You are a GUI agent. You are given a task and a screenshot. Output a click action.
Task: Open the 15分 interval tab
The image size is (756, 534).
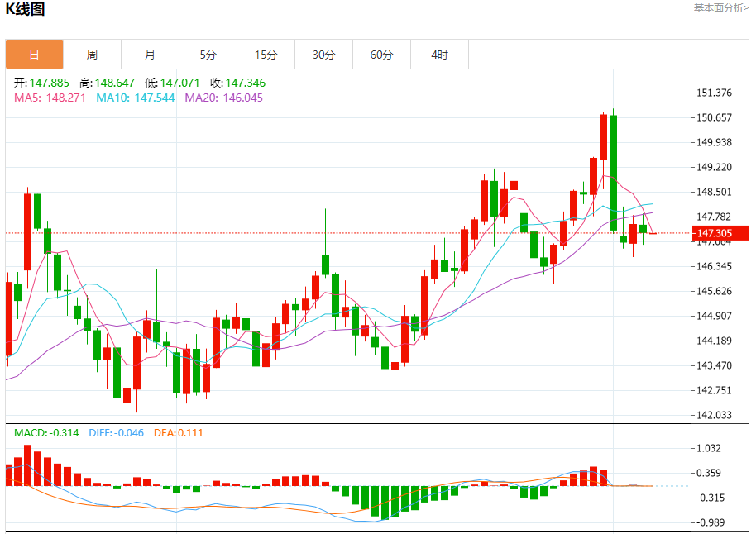pyautogui.click(x=266, y=55)
